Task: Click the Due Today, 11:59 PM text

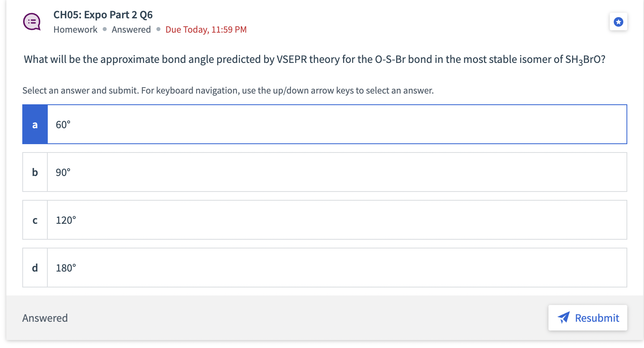Action: 205,29
